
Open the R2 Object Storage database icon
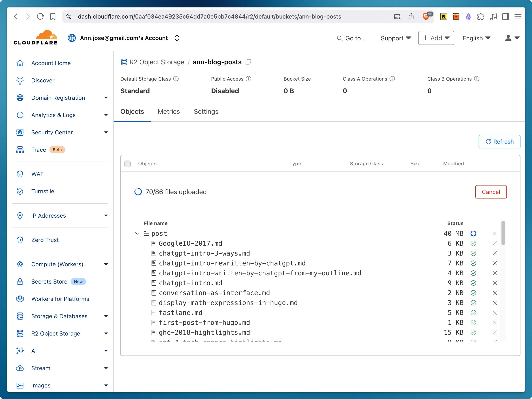[20, 333]
